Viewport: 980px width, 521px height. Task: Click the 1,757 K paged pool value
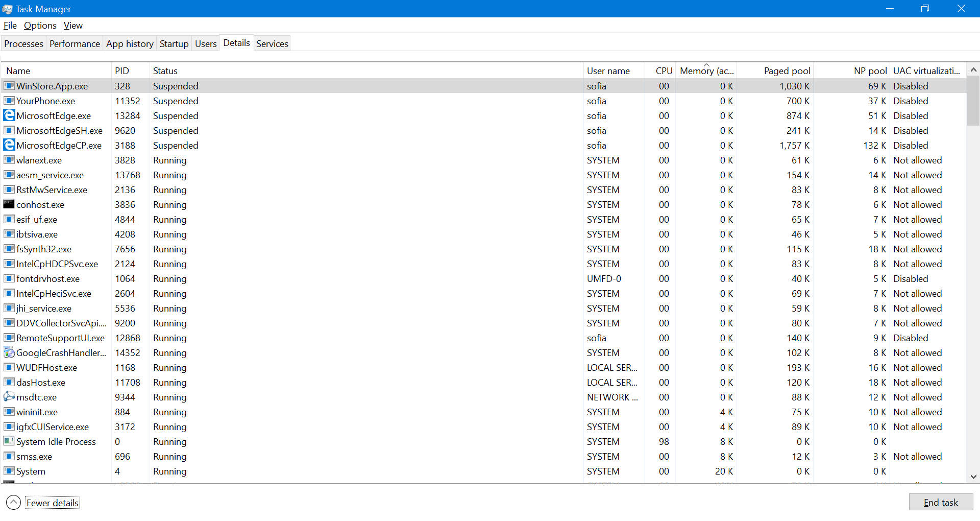click(794, 146)
